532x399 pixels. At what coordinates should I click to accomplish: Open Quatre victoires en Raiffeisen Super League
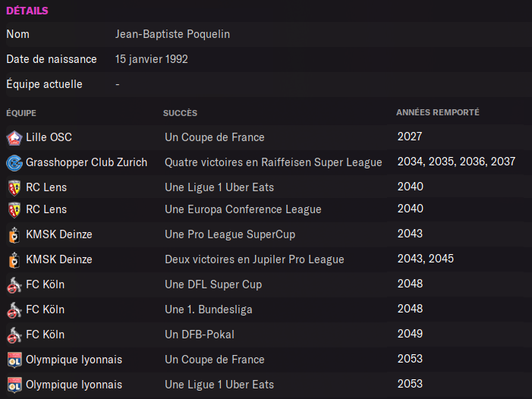[273, 162]
